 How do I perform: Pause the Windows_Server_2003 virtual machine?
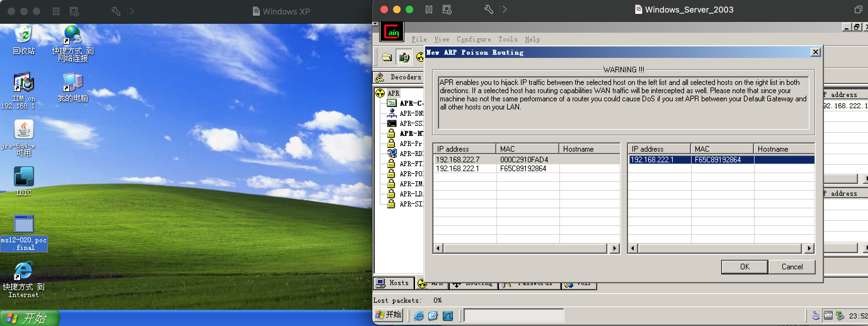click(x=429, y=9)
